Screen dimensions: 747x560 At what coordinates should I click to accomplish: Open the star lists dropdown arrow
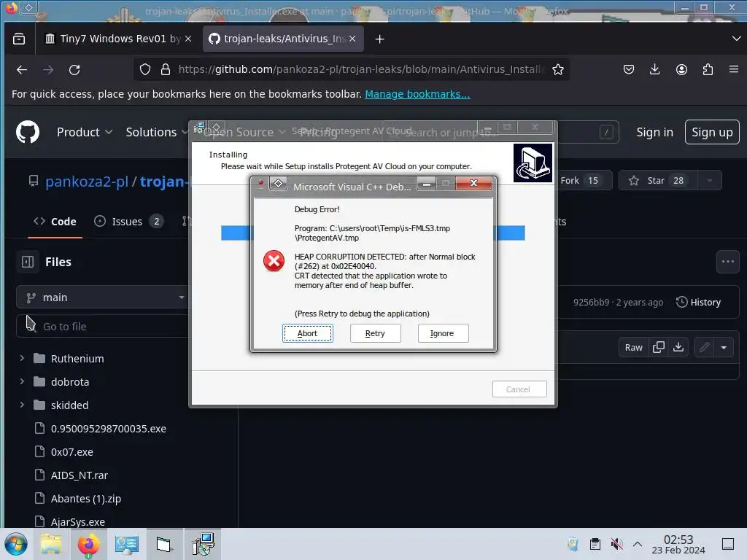(x=710, y=181)
